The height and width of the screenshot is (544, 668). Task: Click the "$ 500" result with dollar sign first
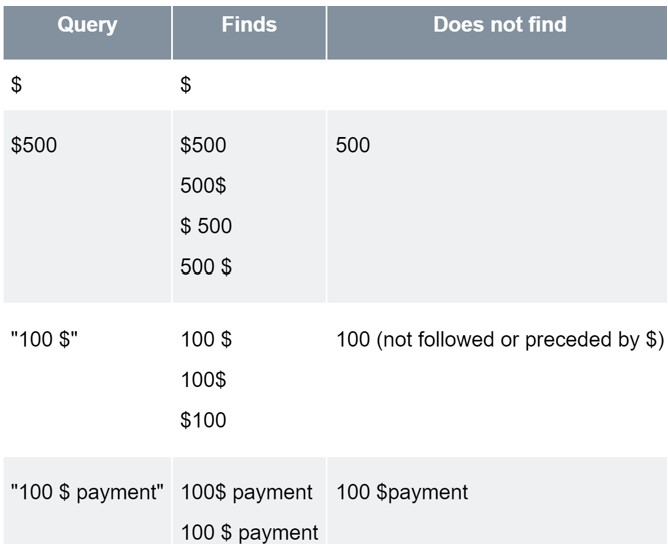pyautogui.click(x=205, y=226)
